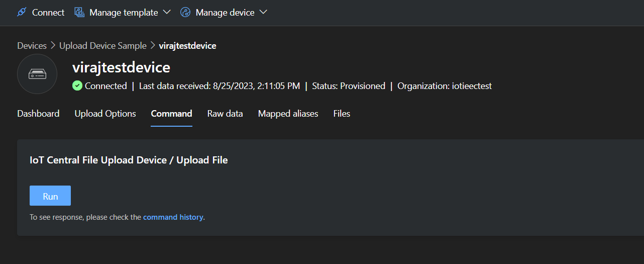This screenshot has height=264, width=644.
Task: Click the Connect plug icon
Action: point(22,12)
